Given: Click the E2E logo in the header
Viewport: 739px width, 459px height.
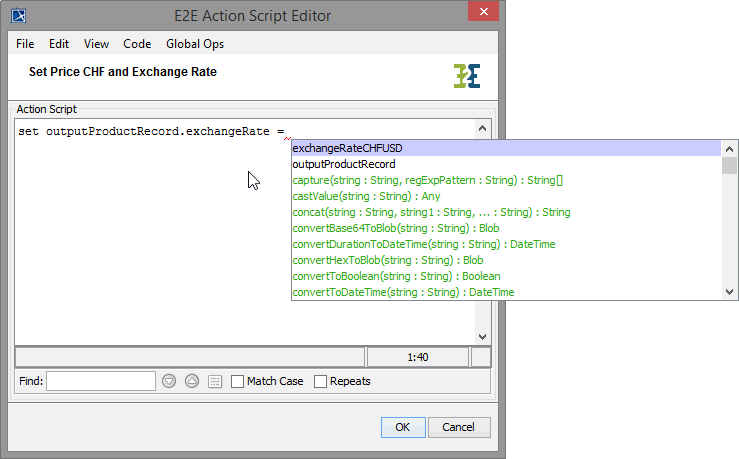Looking at the screenshot, I should (465, 76).
